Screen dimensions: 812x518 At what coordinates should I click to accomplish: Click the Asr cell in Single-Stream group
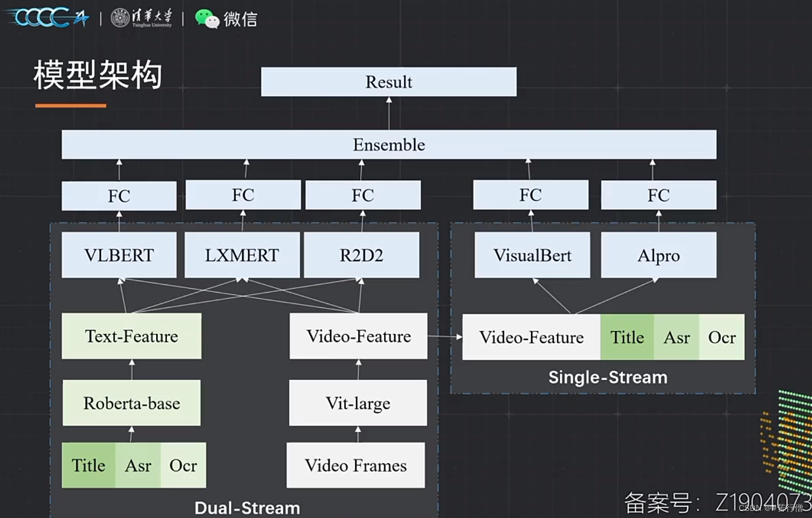(677, 337)
